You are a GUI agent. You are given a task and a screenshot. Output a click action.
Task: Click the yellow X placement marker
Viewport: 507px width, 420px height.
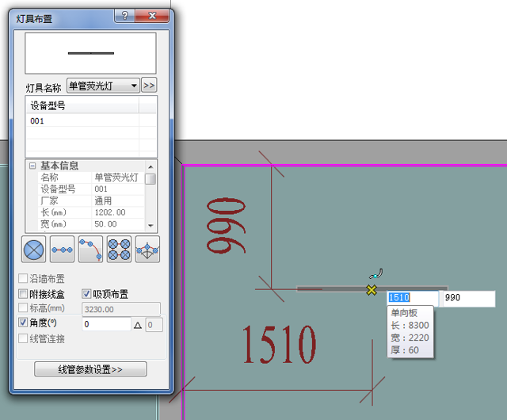point(371,290)
